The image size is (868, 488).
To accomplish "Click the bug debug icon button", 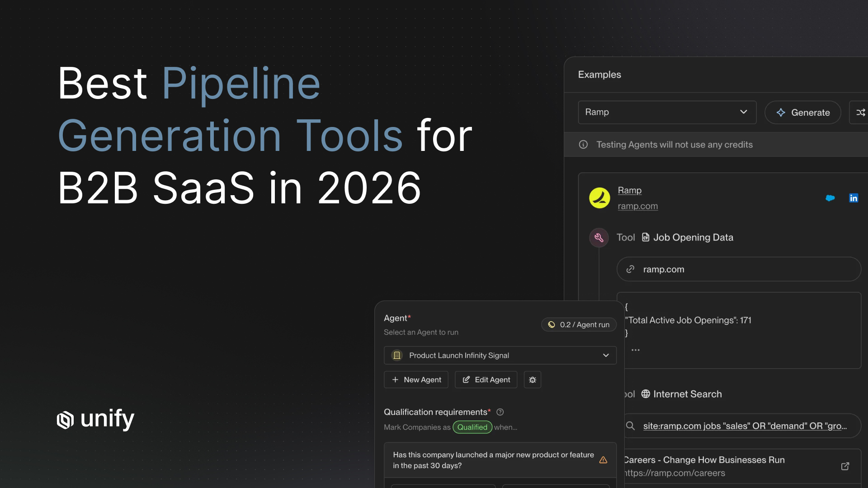I will click(532, 380).
